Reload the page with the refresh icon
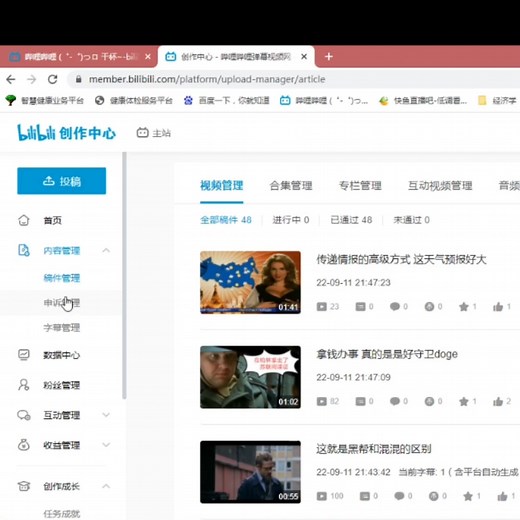The height and width of the screenshot is (520, 520). (53, 79)
